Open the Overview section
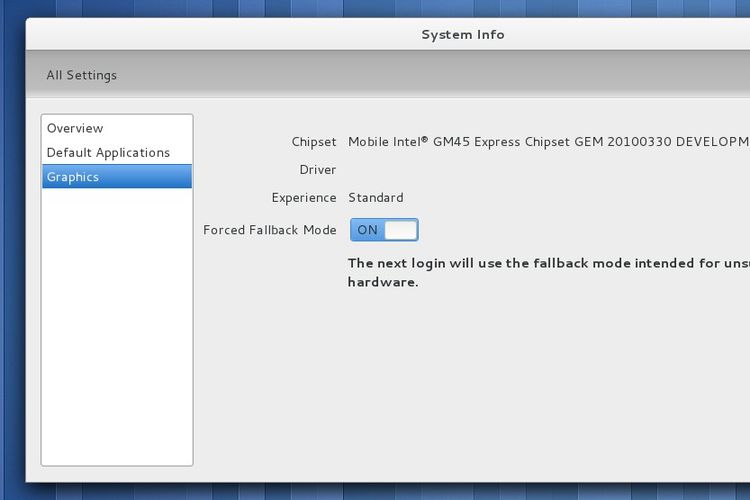Image resolution: width=750 pixels, height=500 pixels. [75, 128]
